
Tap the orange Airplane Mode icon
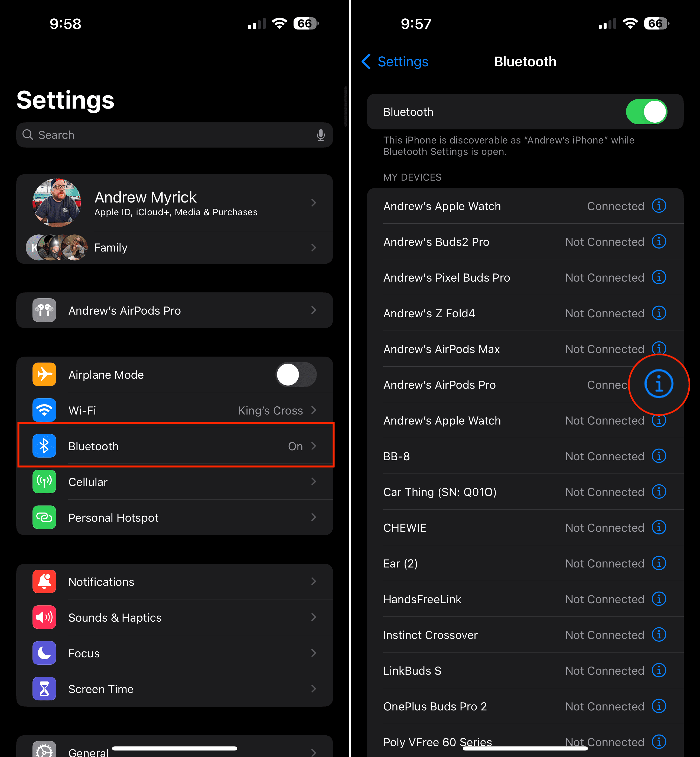(44, 374)
